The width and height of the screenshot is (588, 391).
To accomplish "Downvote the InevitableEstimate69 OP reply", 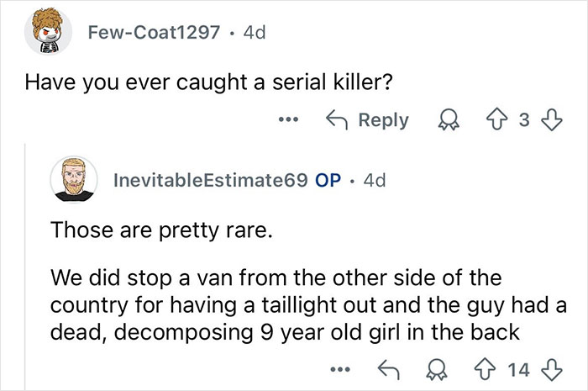I will [x=552, y=370].
